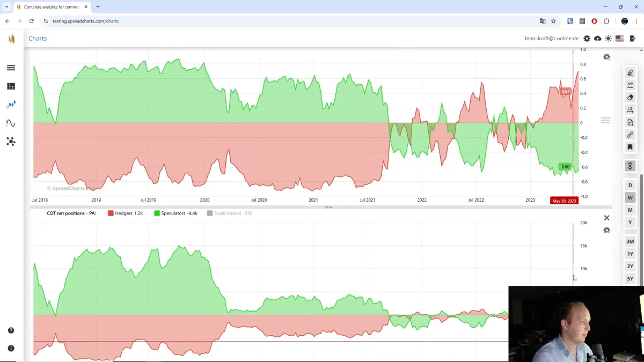This screenshot has height=362, width=644.
Task: Select the seasonality curve icon in left sidebar
Action: (11, 123)
